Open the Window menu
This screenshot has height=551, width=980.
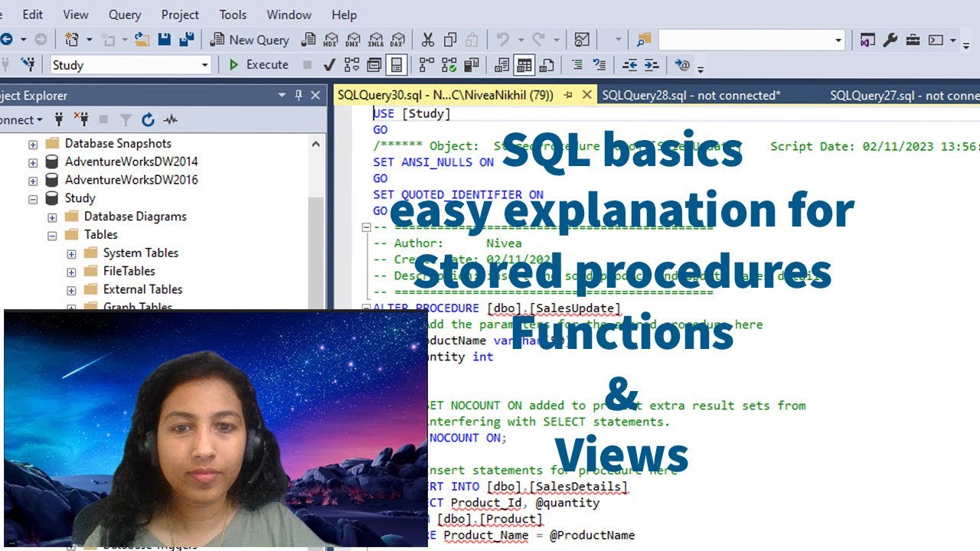click(x=290, y=15)
